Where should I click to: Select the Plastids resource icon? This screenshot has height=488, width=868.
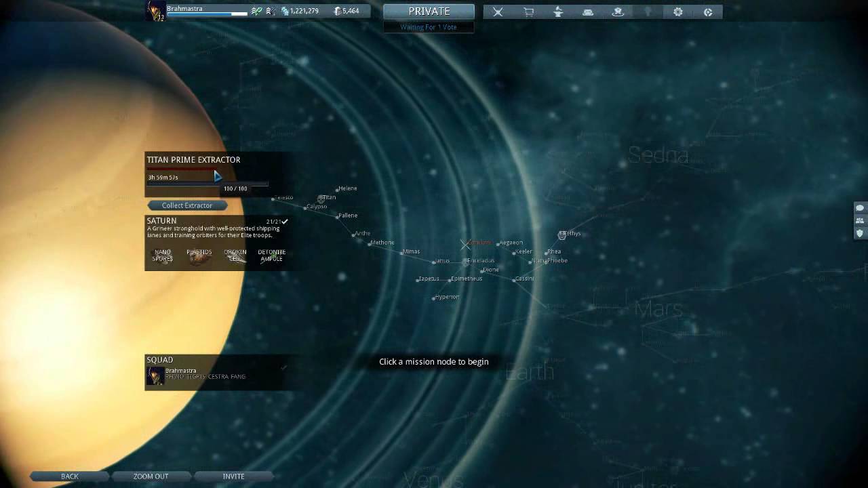pos(199,256)
